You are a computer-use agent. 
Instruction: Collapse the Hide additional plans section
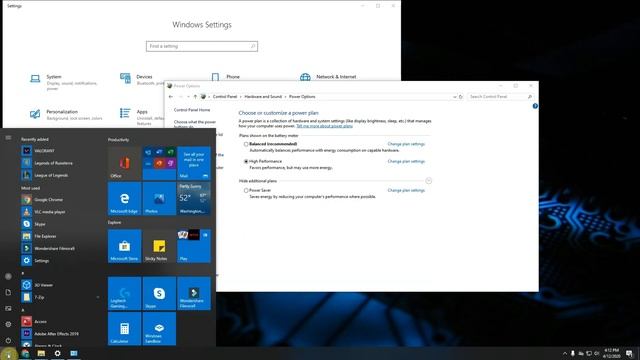pyautogui.click(x=428, y=180)
